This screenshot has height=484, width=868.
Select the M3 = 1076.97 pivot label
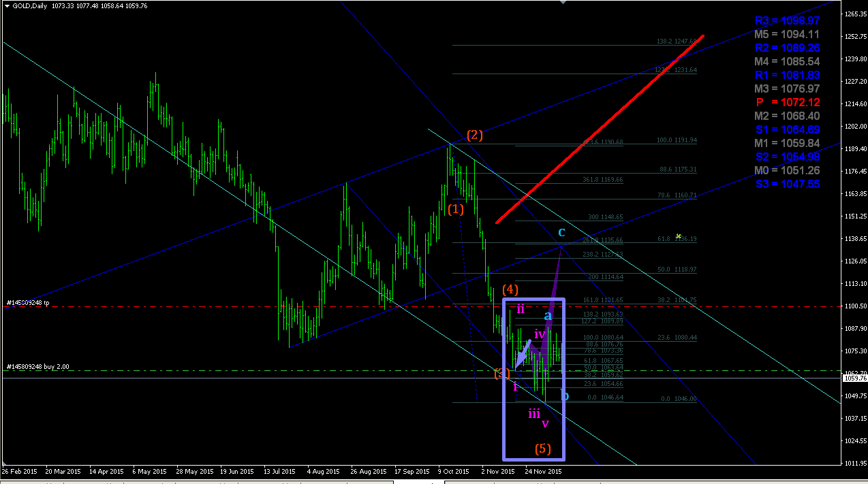pos(787,89)
